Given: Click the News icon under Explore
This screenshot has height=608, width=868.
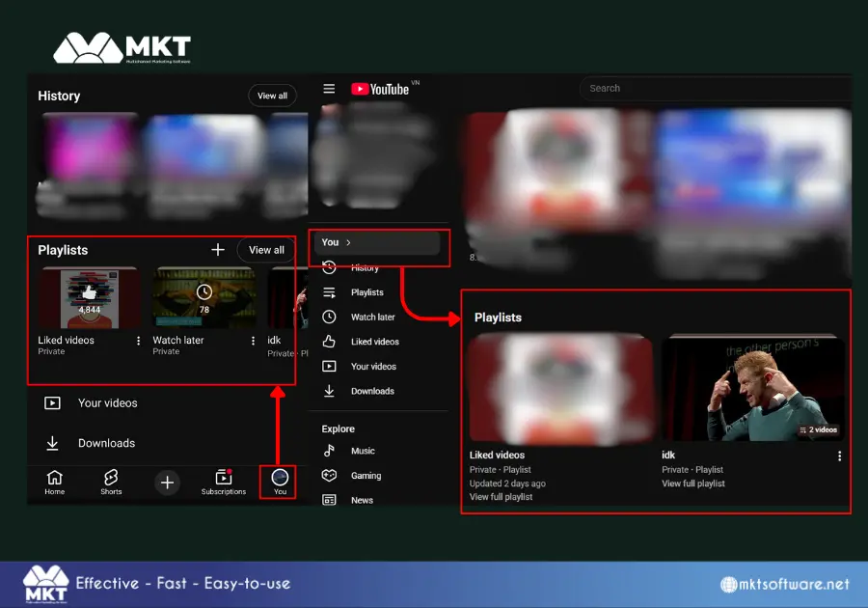Looking at the screenshot, I should coord(329,500).
